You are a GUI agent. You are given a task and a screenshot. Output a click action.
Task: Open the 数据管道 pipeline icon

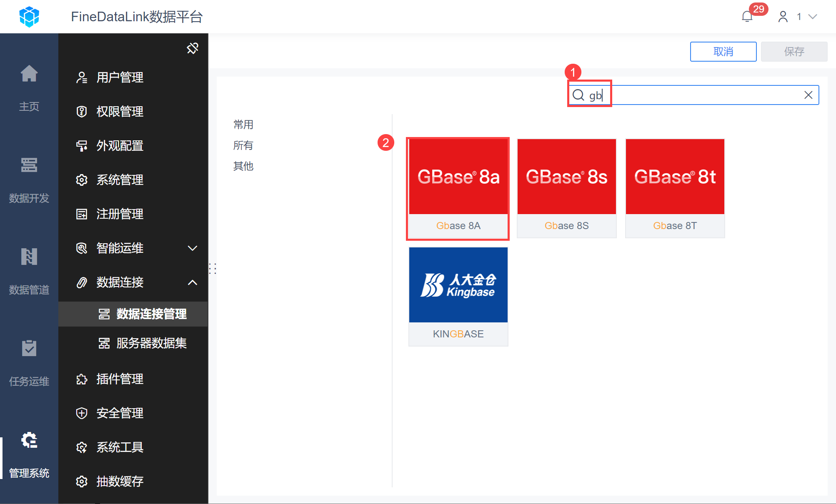(29, 257)
